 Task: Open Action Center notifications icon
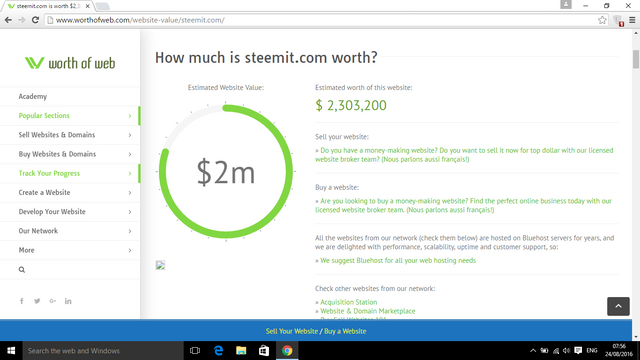[578, 351]
